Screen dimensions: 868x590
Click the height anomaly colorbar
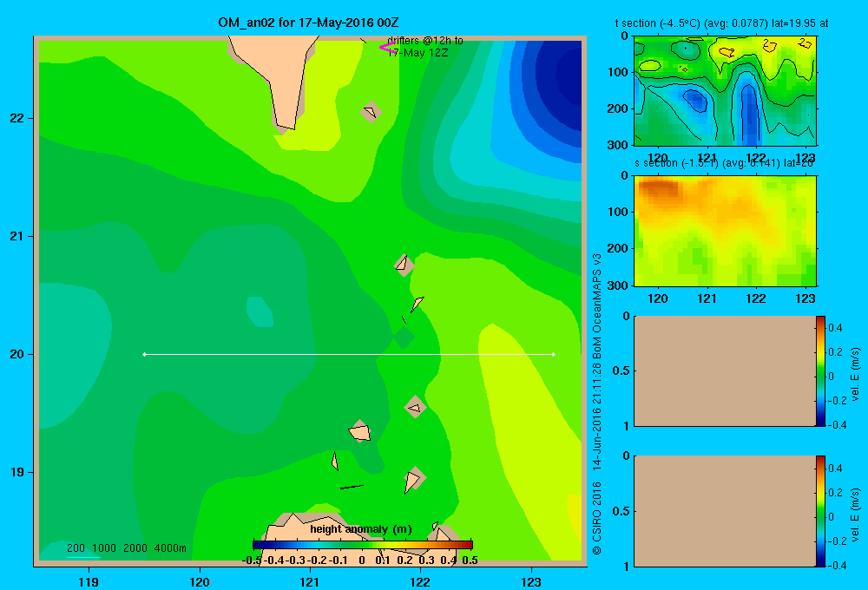(363, 545)
